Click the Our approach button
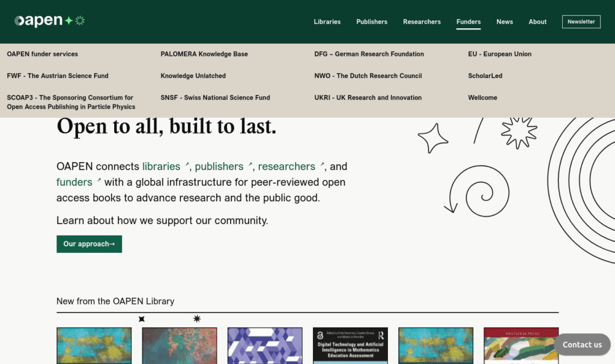Viewport: 615px width, 364px height. [x=89, y=244]
